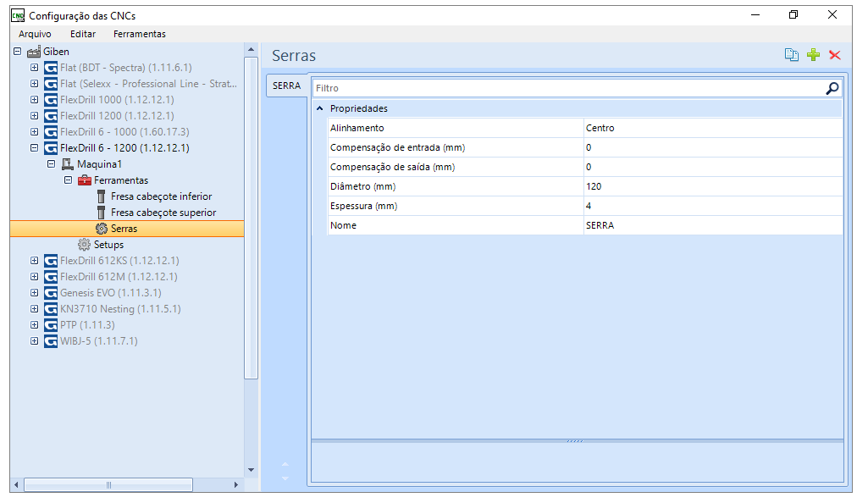Delete saw with the red X icon

click(835, 55)
